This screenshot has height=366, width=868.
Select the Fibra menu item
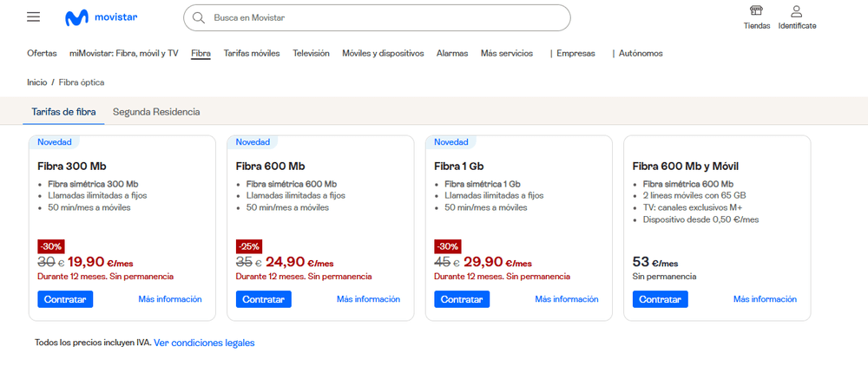201,54
